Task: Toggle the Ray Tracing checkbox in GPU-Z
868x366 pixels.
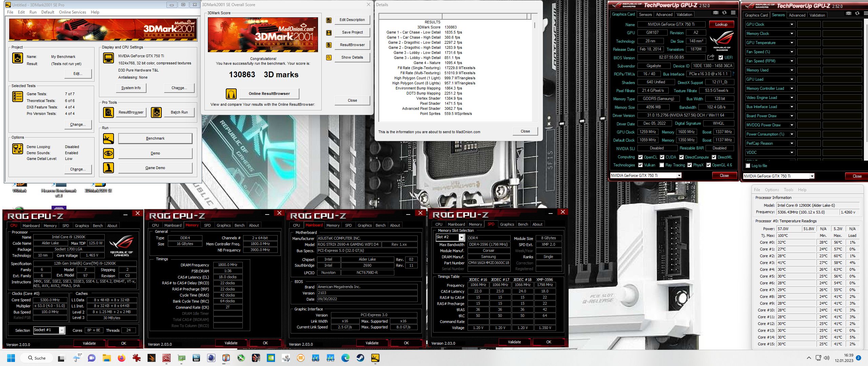Action: coord(662,165)
